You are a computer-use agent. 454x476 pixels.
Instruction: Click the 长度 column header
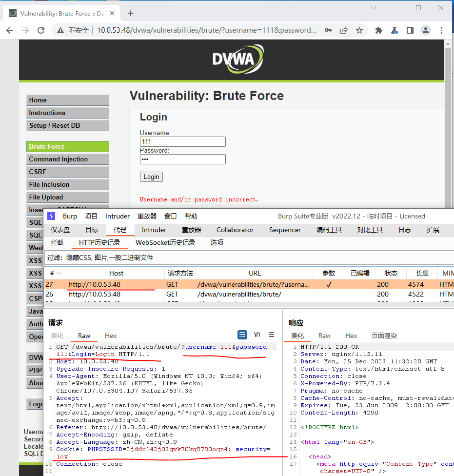coord(422,273)
